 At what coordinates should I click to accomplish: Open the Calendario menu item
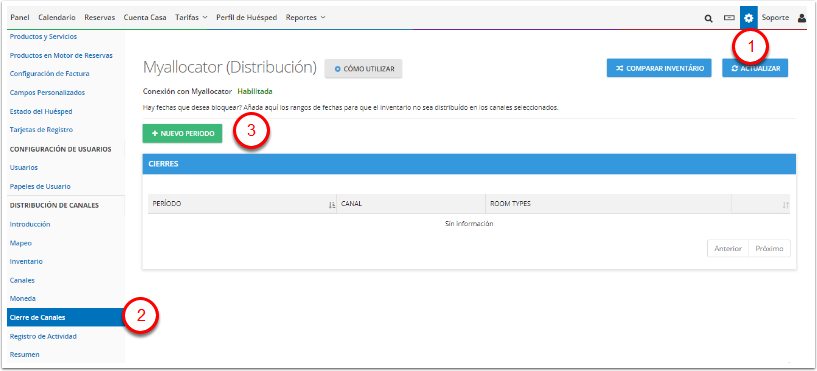click(x=57, y=17)
